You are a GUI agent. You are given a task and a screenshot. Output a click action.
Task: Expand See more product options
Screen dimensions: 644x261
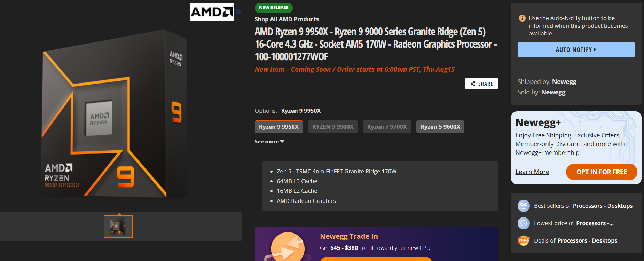tap(269, 142)
